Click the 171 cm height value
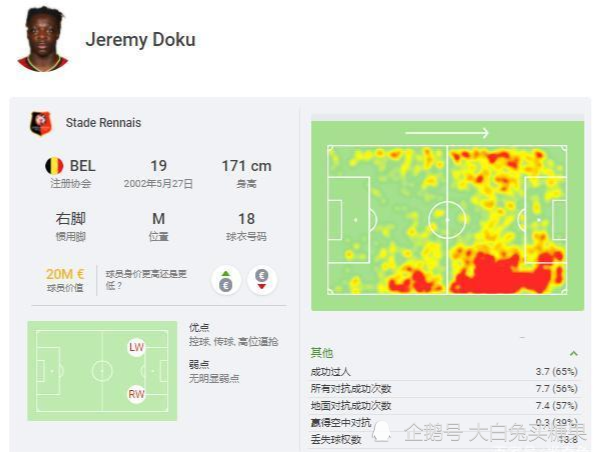 click(246, 166)
